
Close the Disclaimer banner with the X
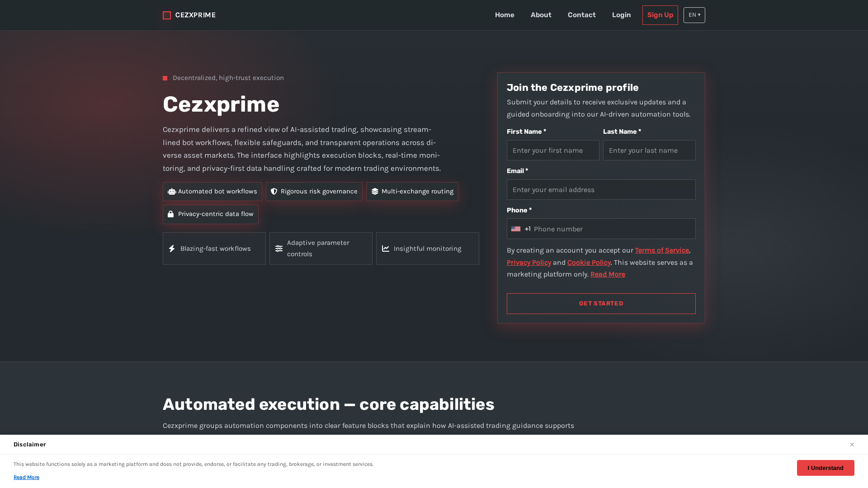click(852, 445)
